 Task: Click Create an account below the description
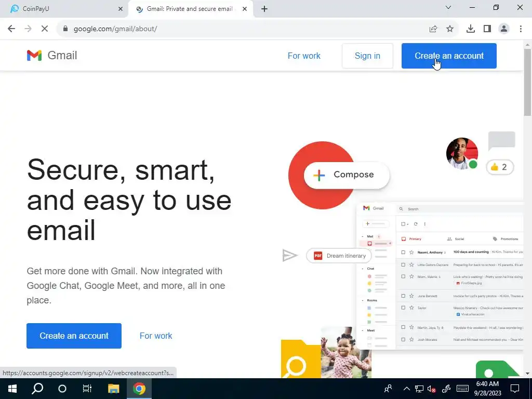[x=74, y=336]
